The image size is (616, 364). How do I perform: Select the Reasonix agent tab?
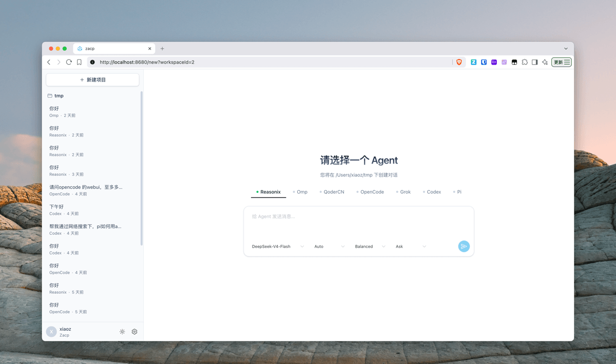(x=268, y=192)
